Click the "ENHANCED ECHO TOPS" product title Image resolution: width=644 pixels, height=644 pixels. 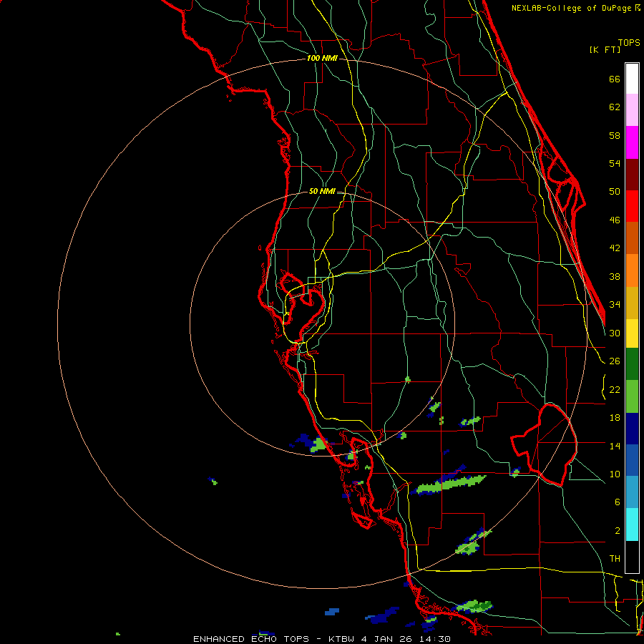[251, 639]
